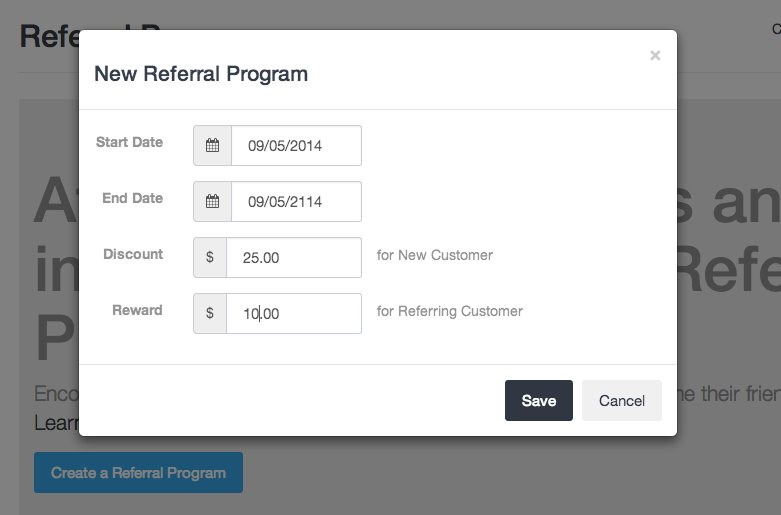Click the dollar sign beside Discount field
Screen dimensions: 781x515
[210, 258]
